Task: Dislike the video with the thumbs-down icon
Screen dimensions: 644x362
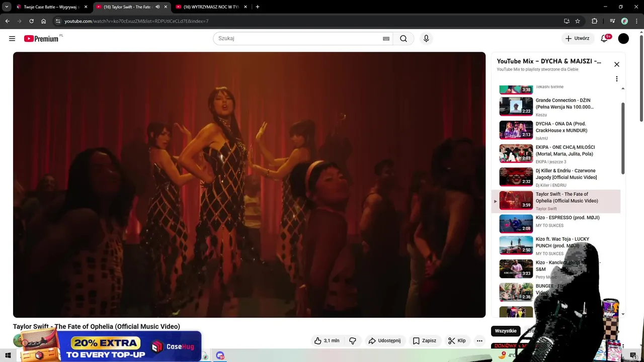Action: click(x=353, y=340)
